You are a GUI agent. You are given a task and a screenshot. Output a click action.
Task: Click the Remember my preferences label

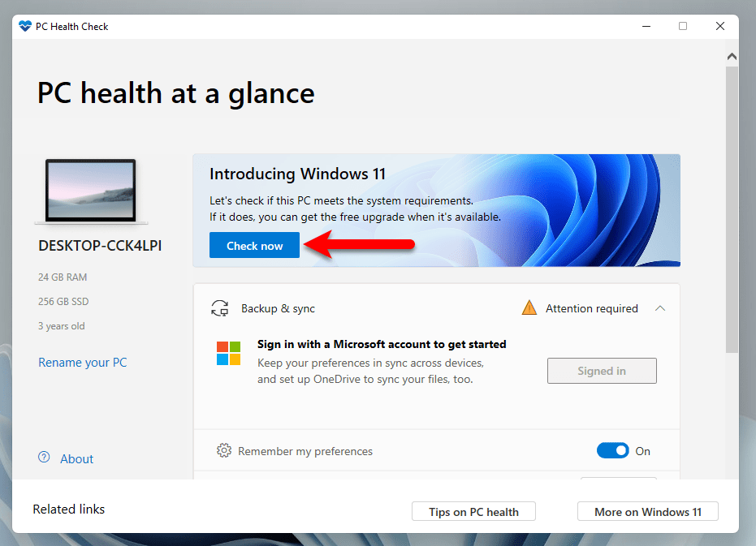(305, 451)
